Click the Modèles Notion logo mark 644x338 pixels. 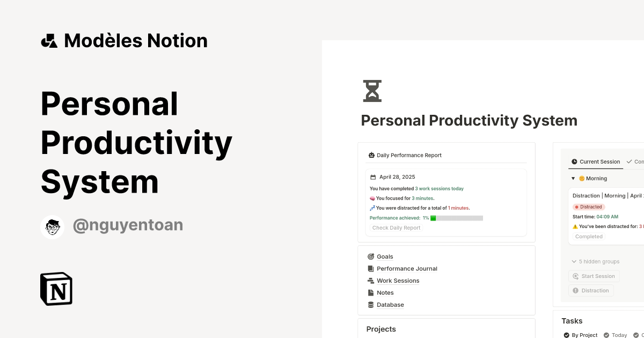49,40
